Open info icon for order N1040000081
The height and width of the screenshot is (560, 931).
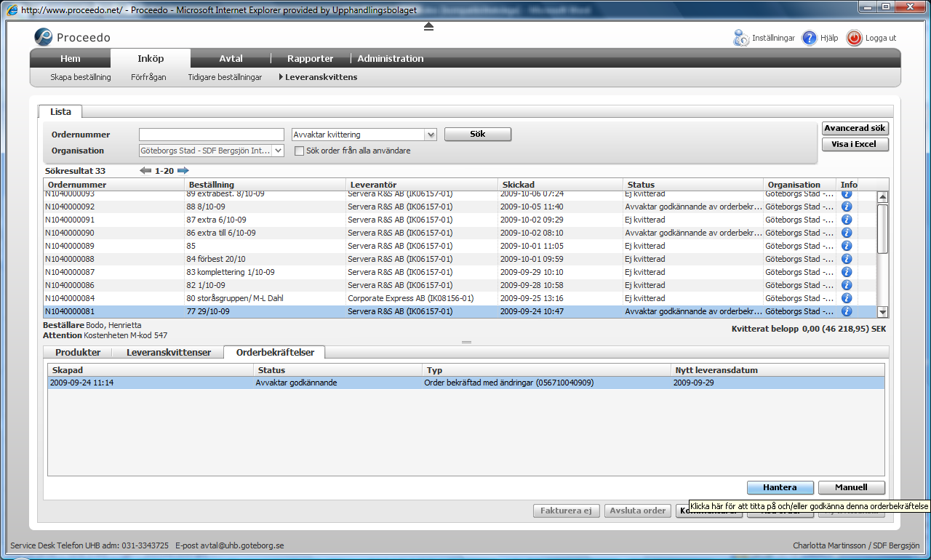click(x=847, y=311)
